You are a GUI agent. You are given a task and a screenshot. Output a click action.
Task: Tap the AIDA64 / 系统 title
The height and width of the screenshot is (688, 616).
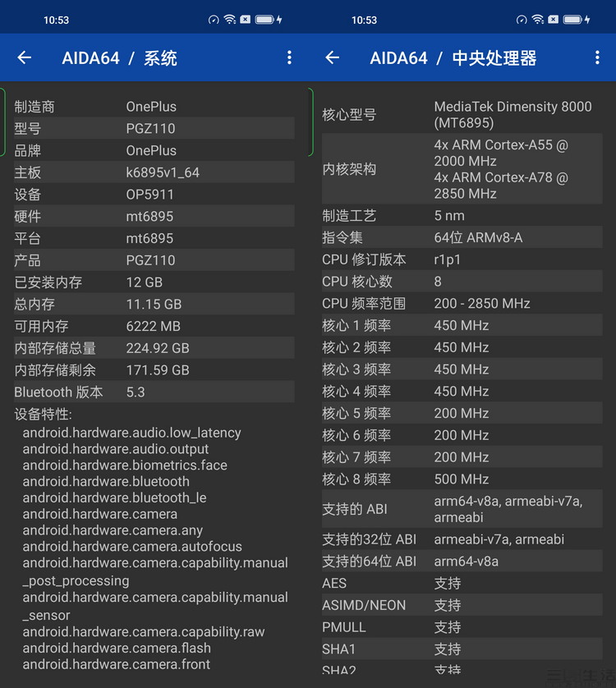click(x=119, y=58)
